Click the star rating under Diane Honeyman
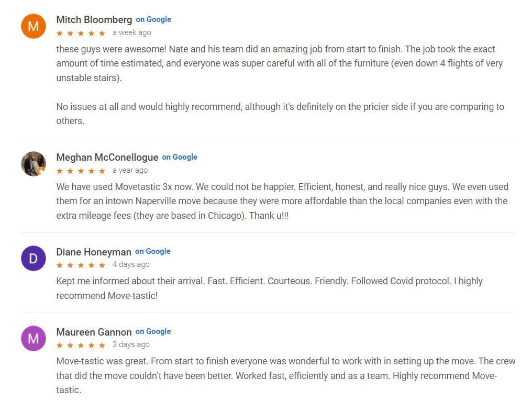532x401 pixels. (81, 265)
